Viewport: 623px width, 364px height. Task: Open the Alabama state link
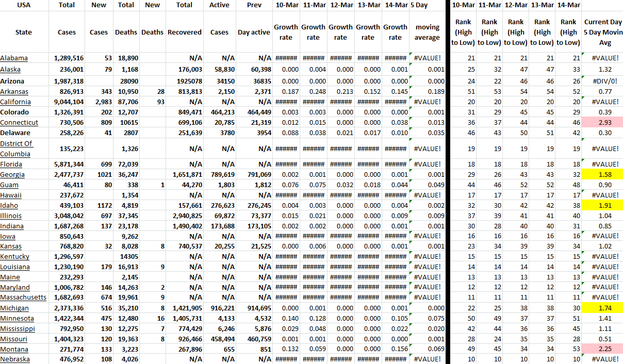click(14, 58)
